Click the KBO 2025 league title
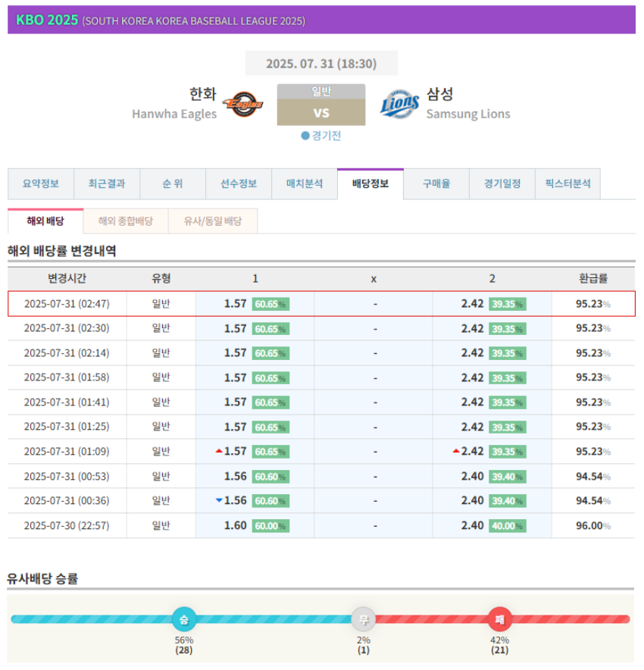The image size is (644, 670). 47,20
